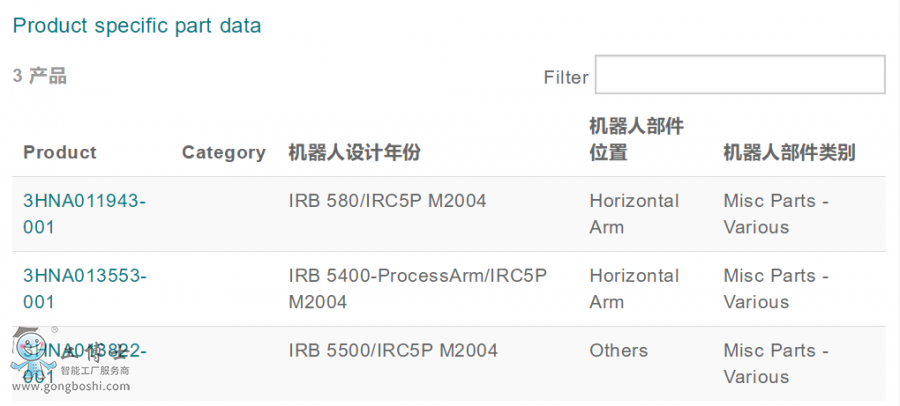The width and height of the screenshot is (900, 406).
Task: Select the 机器人部件类别 column header
Action: click(x=789, y=152)
